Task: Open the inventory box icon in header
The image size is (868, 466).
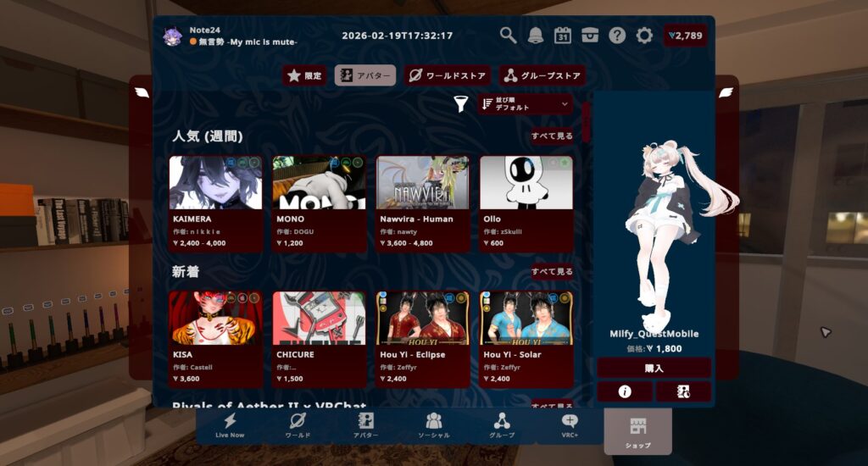Action: click(590, 35)
